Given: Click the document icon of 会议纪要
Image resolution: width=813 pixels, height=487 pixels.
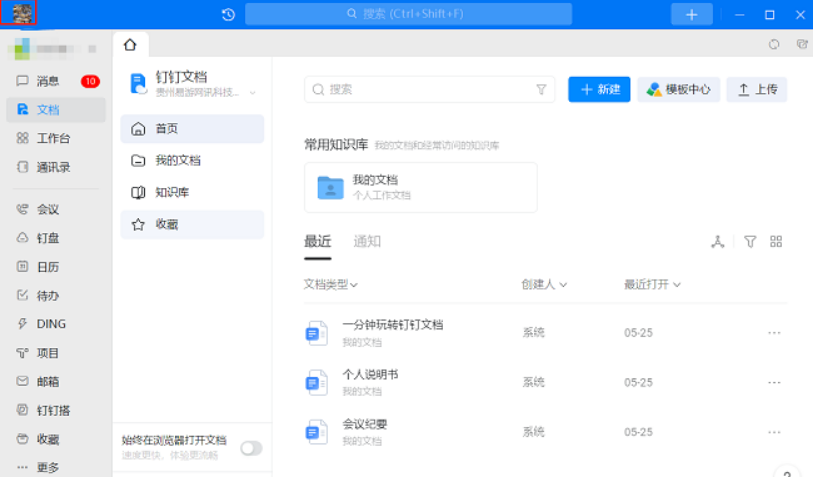Looking at the screenshot, I should coord(316,432).
